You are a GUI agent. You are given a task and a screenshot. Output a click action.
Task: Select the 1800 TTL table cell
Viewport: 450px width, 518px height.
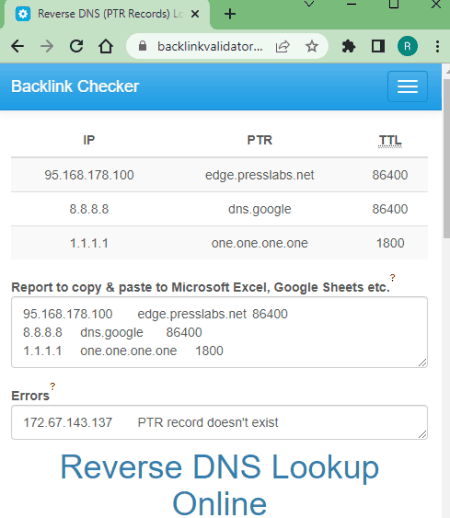[x=390, y=243]
